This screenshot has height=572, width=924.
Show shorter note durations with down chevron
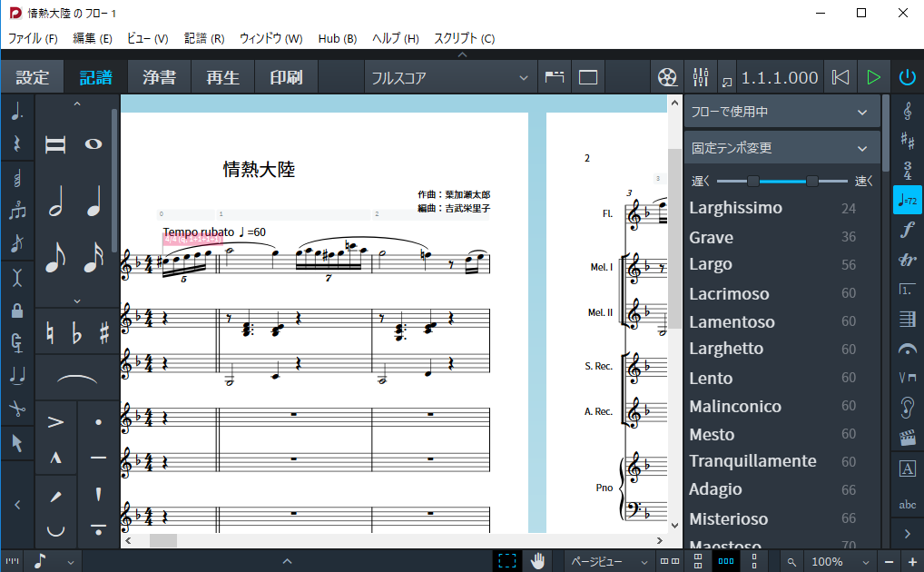coord(76,301)
